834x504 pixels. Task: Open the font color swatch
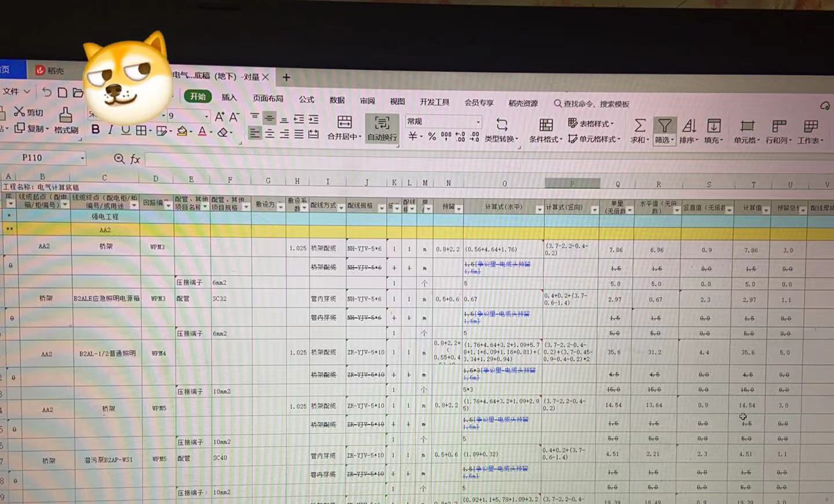point(202,133)
